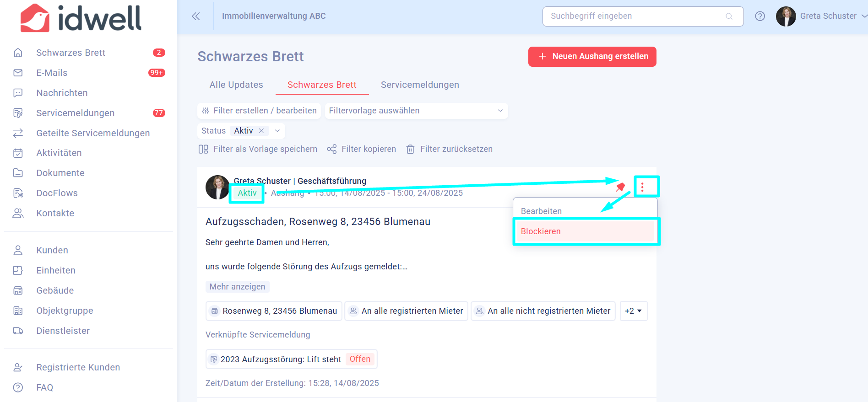Screen dimensions: 868x402
Task: Open Nachrichten in the sidebar
Action: 62,93
